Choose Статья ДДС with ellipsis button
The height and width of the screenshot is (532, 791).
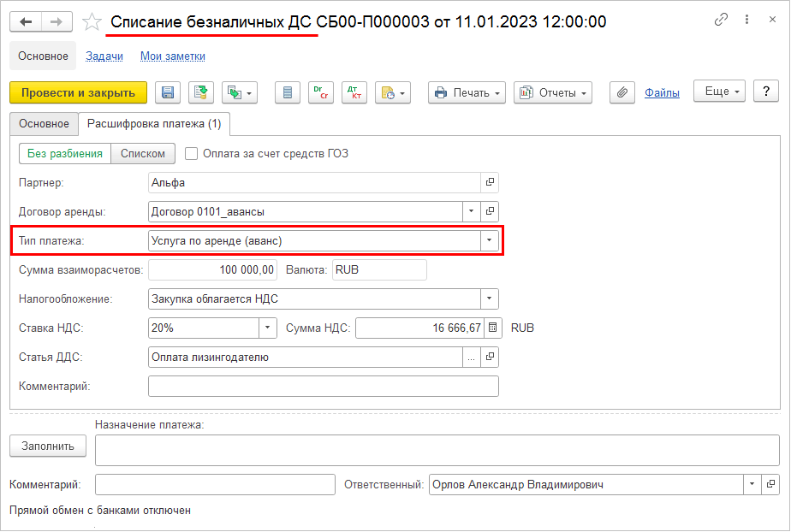tap(471, 358)
